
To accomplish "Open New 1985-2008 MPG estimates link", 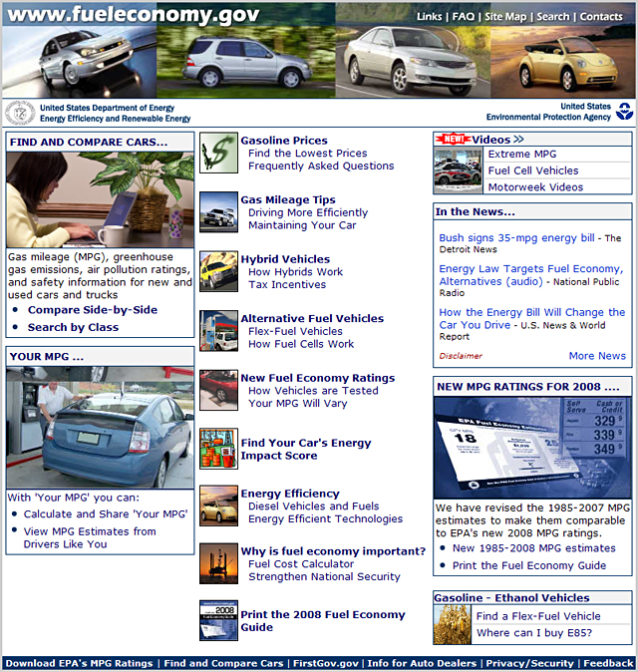I will pos(534,548).
